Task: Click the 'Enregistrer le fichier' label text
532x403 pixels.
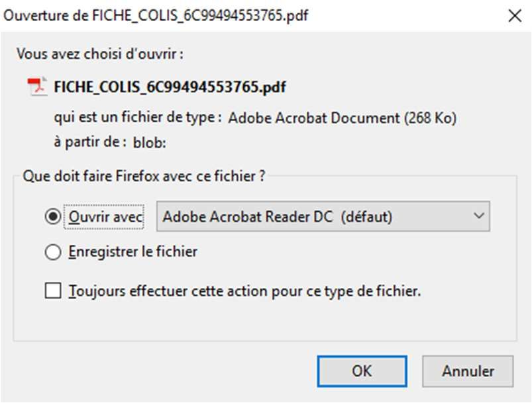Action: click(x=133, y=252)
